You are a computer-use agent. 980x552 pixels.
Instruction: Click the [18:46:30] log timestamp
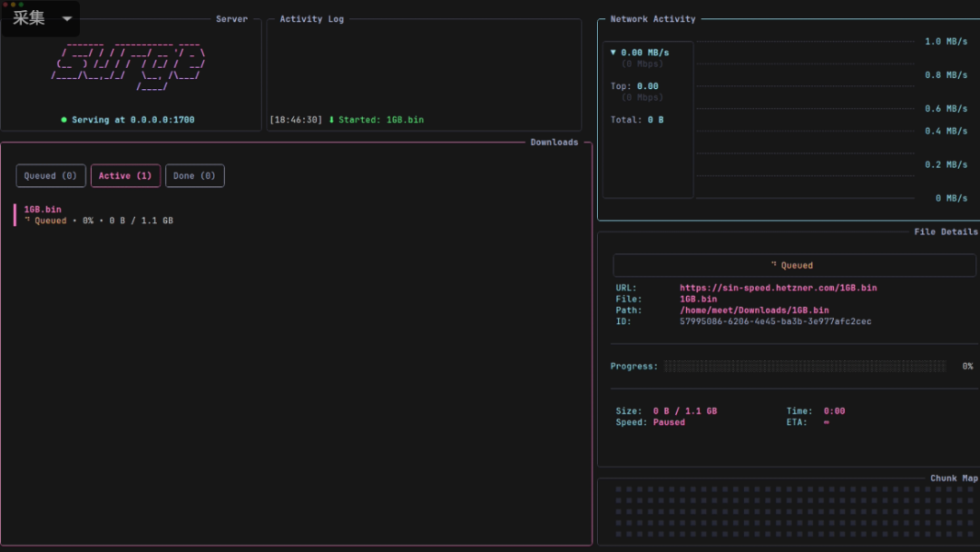click(296, 120)
